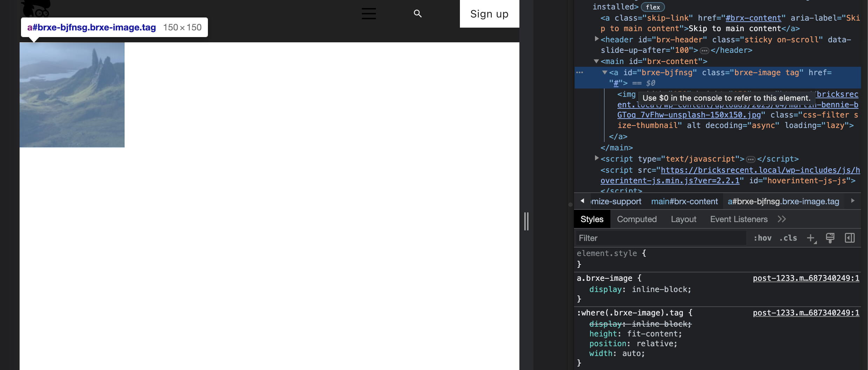Image resolution: width=868 pixels, height=370 pixels.
Task: Open the hoverintent-js script source link
Action: click(x=730, y=175)
